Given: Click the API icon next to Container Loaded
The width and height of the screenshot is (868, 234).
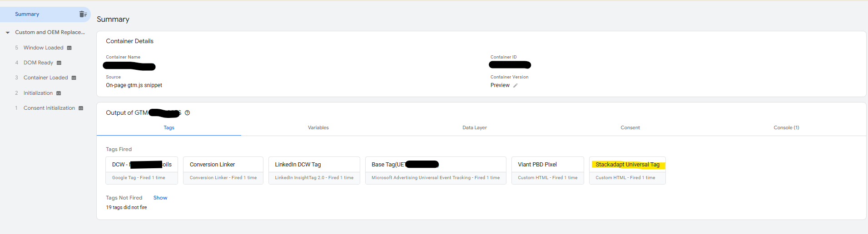Looking at the screenshot, I should [x=74, y=78].
